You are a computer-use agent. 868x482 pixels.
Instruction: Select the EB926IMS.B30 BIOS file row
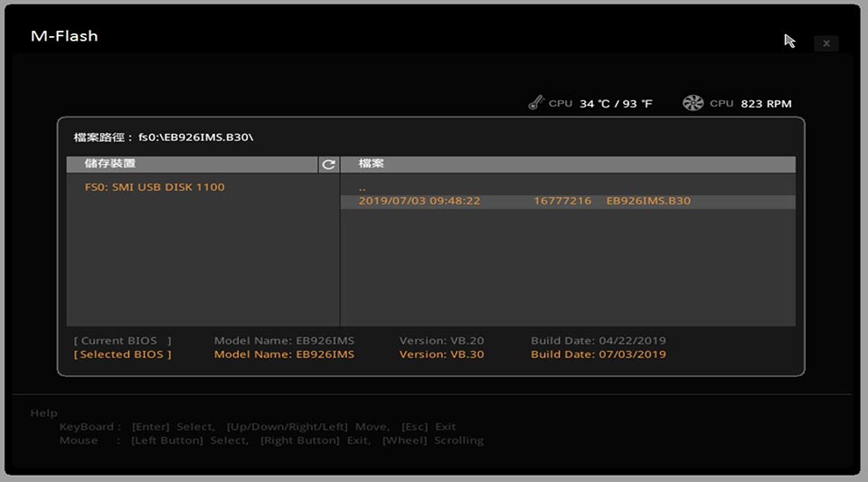click(568, 201)
